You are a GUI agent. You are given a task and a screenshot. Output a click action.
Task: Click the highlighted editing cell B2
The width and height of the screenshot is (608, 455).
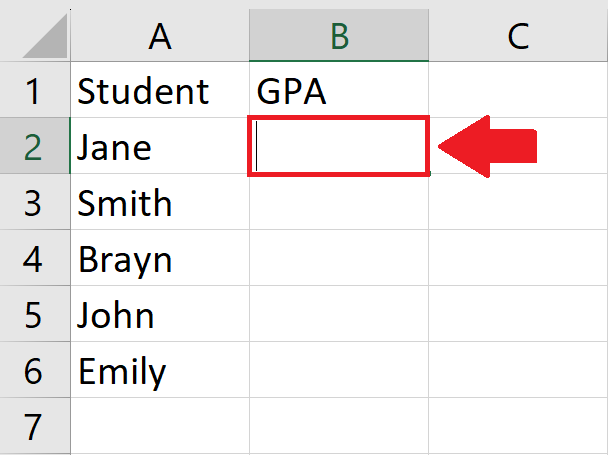click(x=339, y=146)
